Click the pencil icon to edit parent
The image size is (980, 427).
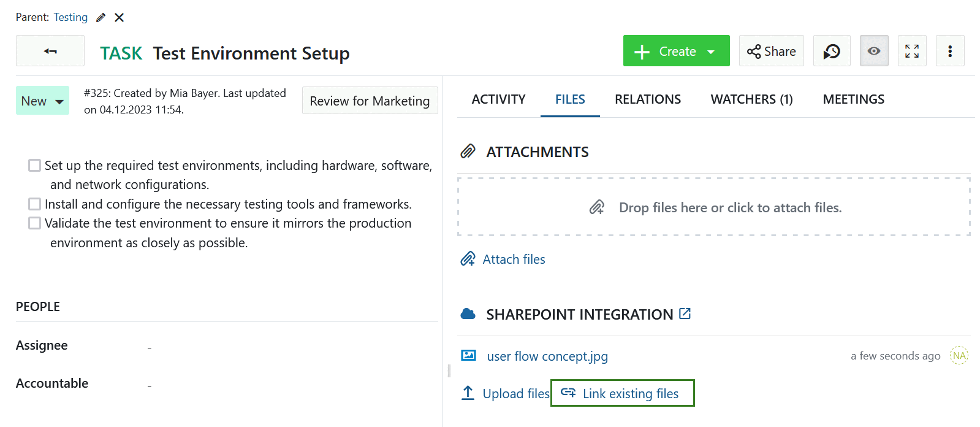click(x=101, y=18)
